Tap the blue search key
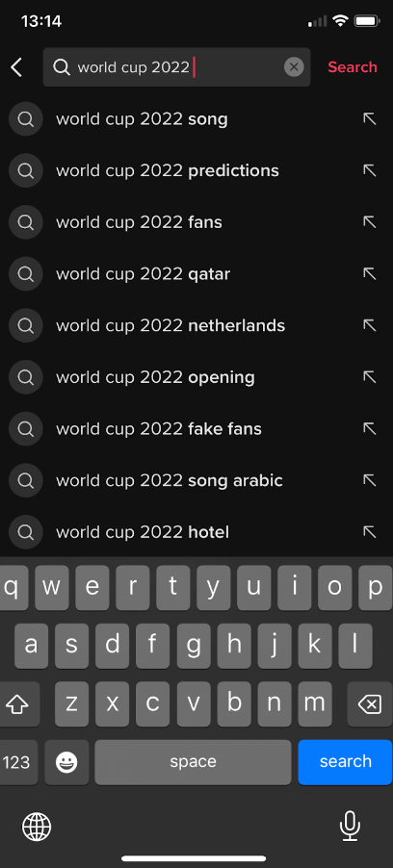This screenshot has width=393, height=868. pos(345,762)
